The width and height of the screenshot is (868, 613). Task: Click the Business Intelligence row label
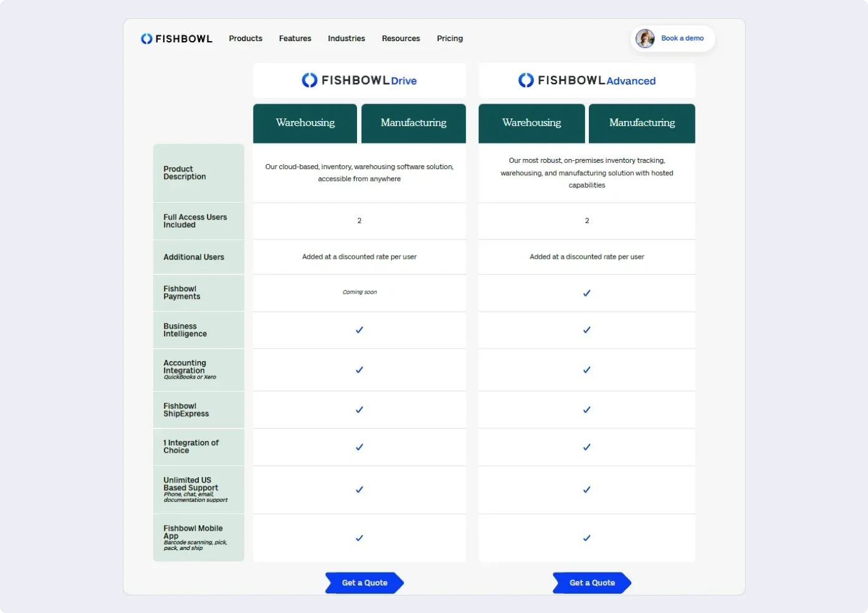point(185,330)
